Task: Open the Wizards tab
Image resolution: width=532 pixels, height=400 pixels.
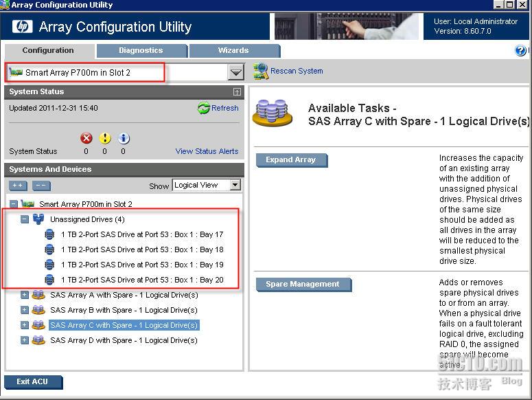Action: click(234, 51)
